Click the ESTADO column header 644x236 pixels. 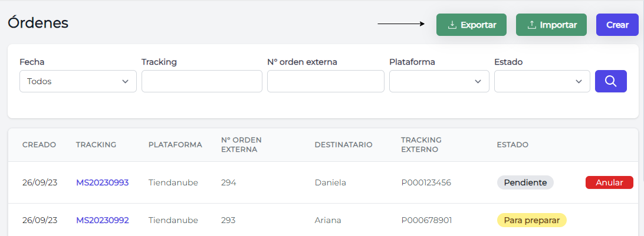click(512, 145)
